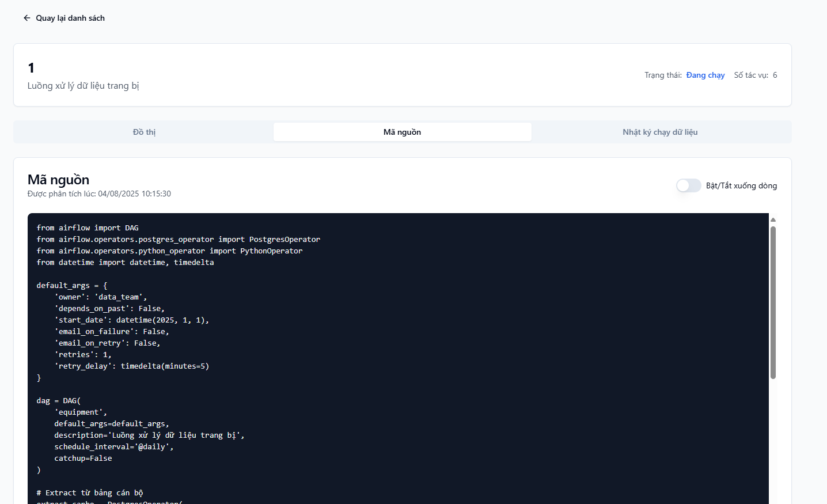
Task: Click the 'dag = DAG(' line
Action: [x=59, y=401]
